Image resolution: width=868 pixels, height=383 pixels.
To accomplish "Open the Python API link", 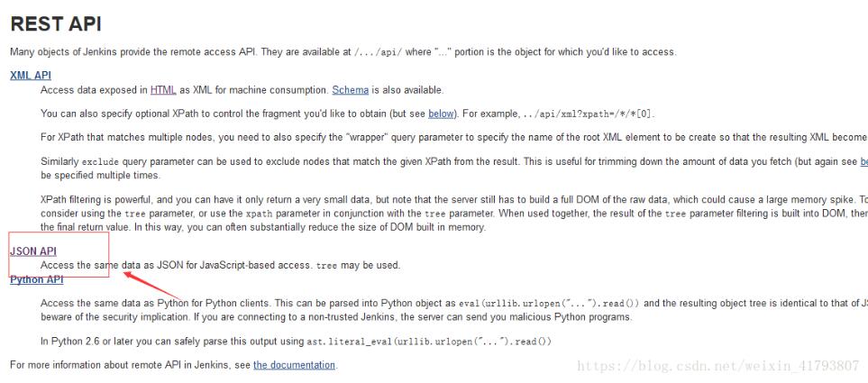I will click(37, 279).
